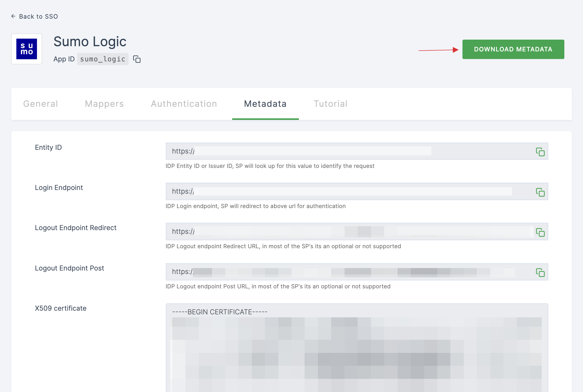Screen dimensions: 583x392
Task: Select the Authentication tab
Action: 184,104
